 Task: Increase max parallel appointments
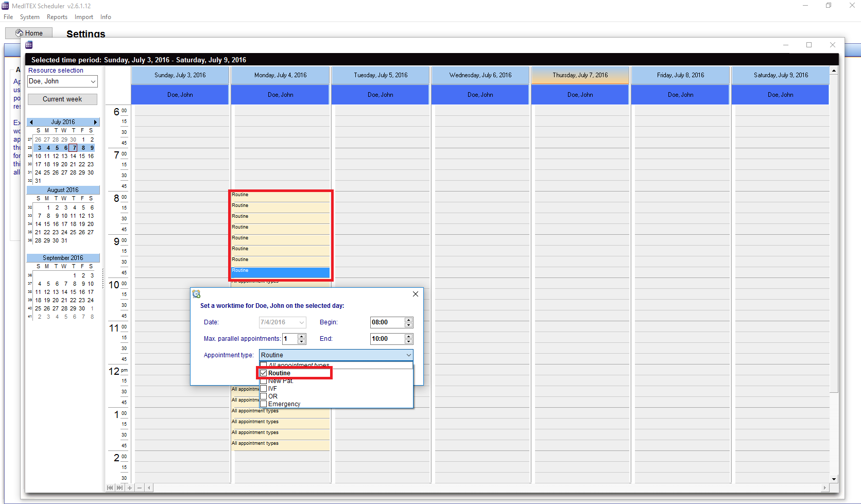coord(302,336)
